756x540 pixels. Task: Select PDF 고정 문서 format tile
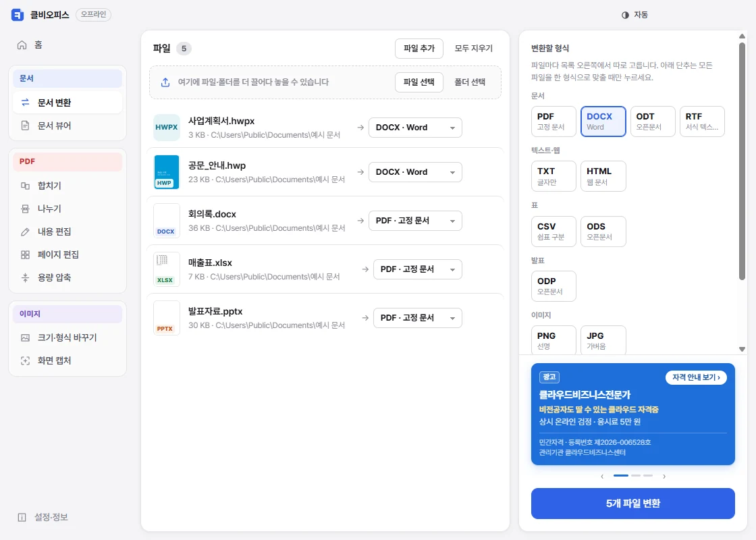553,122
